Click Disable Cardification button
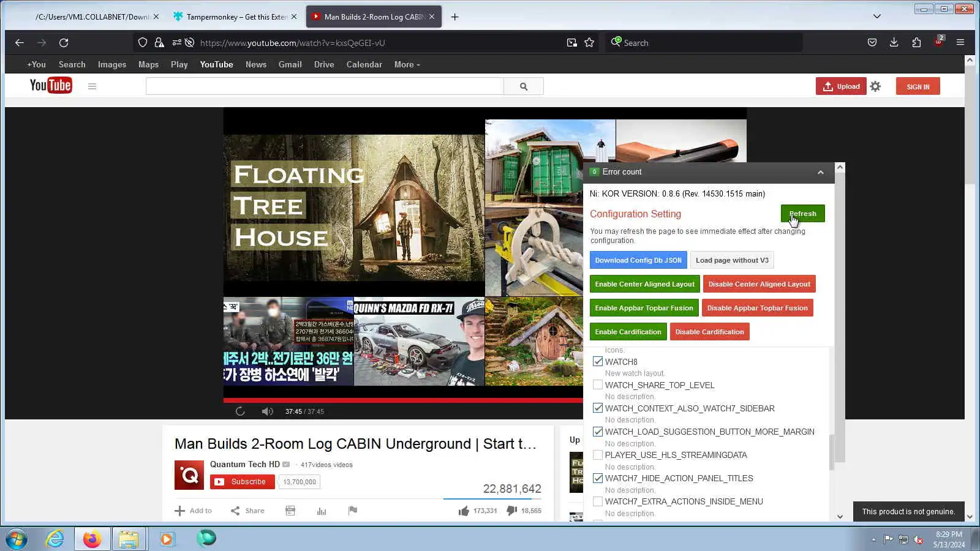980x551 pixels. tap(710, 332)
